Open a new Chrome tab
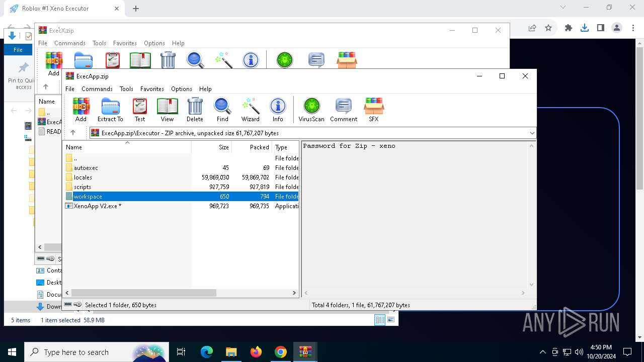 pyautogui.click(x=136, y=9)
